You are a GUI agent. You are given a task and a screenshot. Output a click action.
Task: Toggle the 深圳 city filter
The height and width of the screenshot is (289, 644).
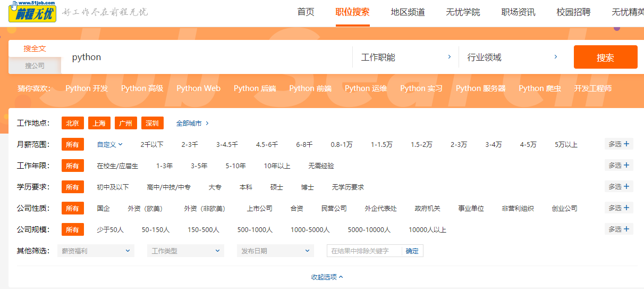pyautogui.click(x=152, y=123)
